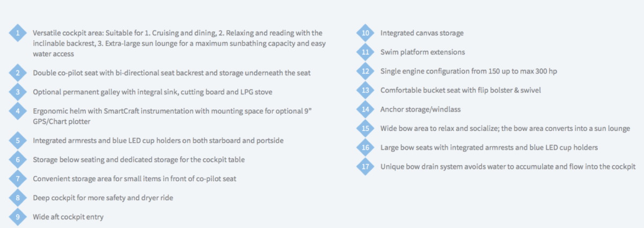Click the number 17 diamond icon
This screenshot has width=644, height=228.
[365, 166]
